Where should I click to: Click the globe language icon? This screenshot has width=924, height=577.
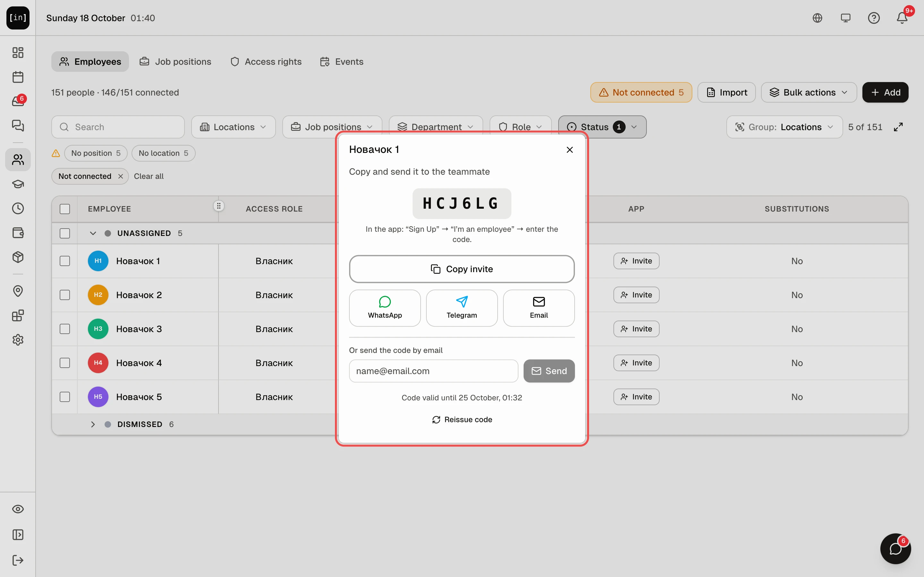817,18
